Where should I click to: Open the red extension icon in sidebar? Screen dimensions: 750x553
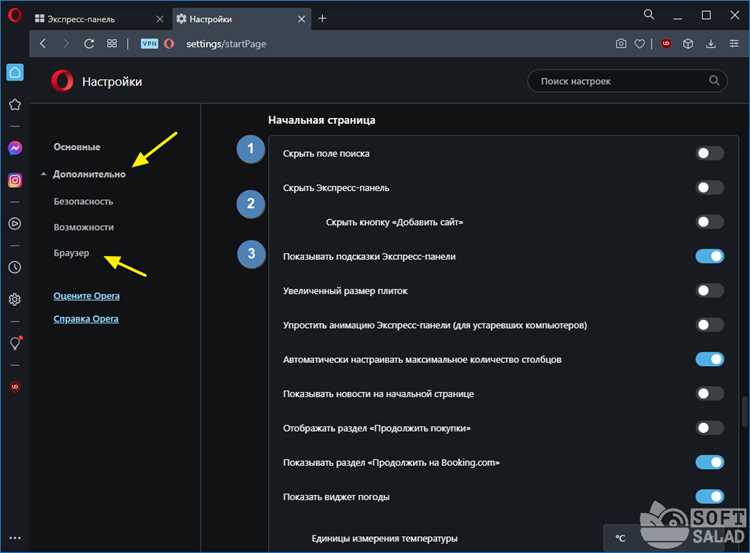click(x=15, y=387)
